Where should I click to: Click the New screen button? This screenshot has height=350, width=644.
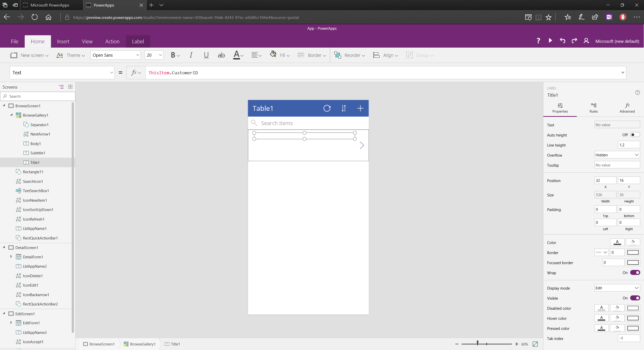[29, 55]
